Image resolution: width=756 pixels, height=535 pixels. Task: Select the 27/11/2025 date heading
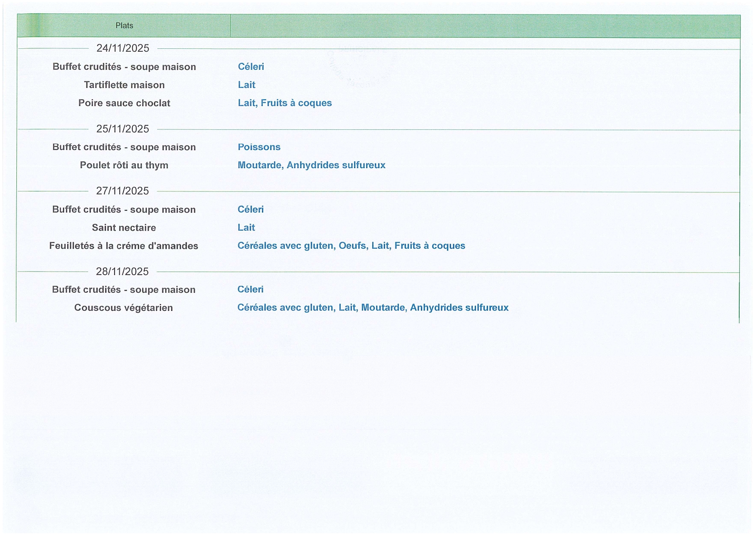pyautogui.click(x=122, y=191)
